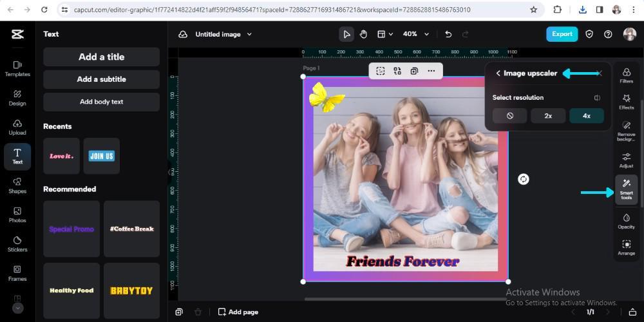Select 2x resolution

click(x=548, y=116)
